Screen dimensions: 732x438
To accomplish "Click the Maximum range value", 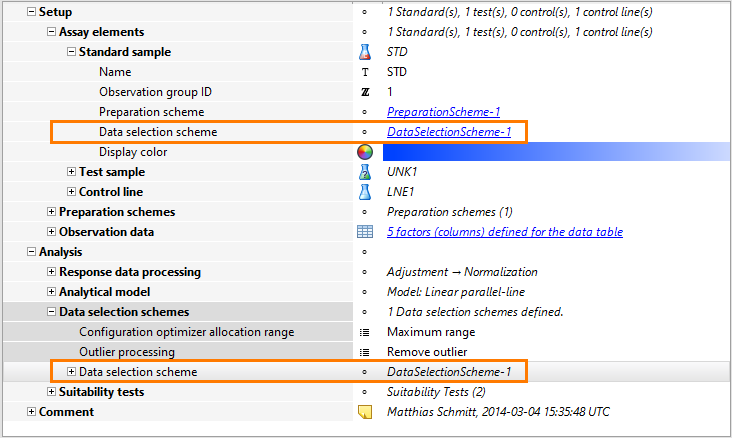I will 431,332.
